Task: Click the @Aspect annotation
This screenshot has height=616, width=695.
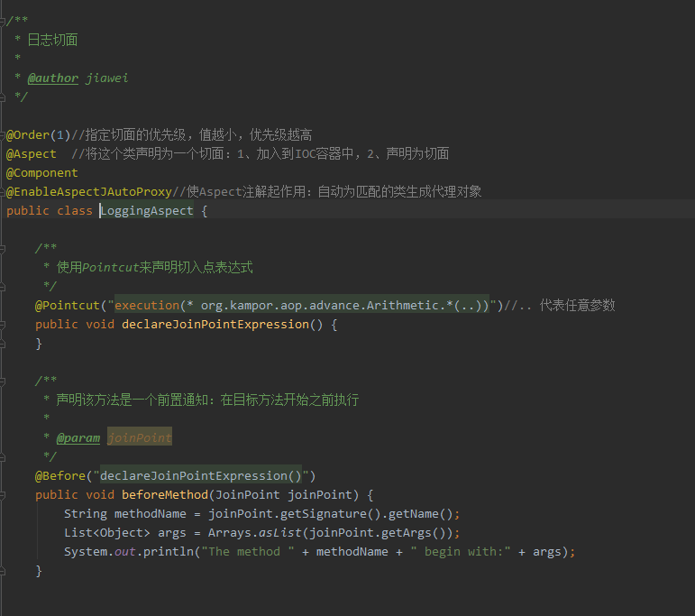Action: (x=31, y=154)
